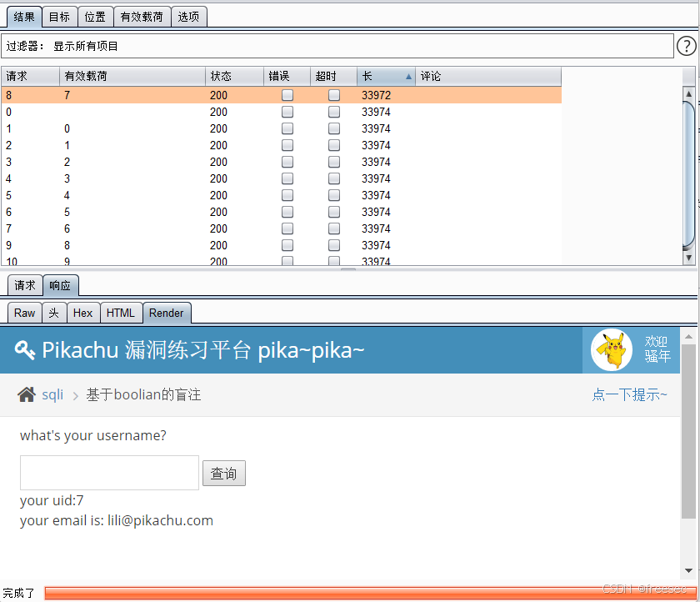Sort by the 超时 column header
Image resolution: width=700 pixels, height=602 pixels.
[334, 77]
